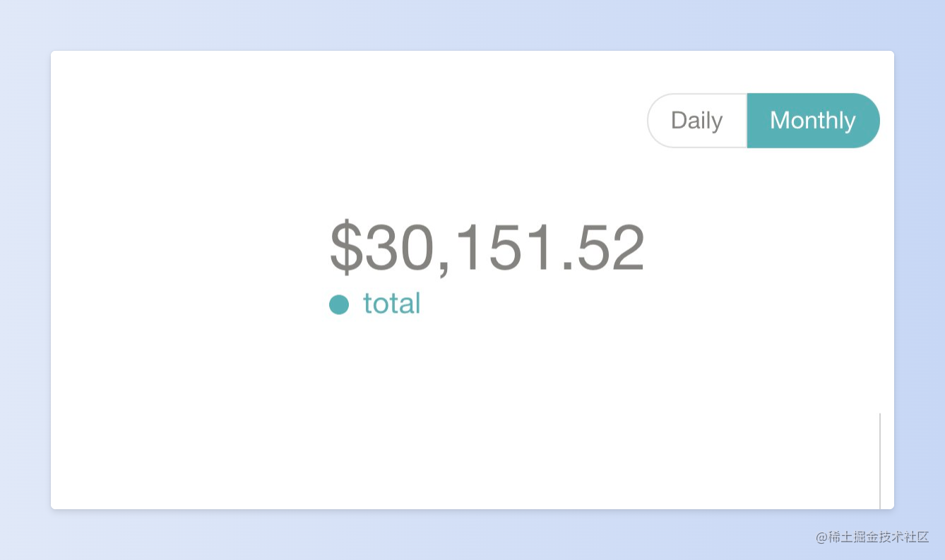Image resolution: width=945 pixels, height=560 pixels.
Task: Click the 稀土掘金技术社区 watermark text
Action: [878, 537]
